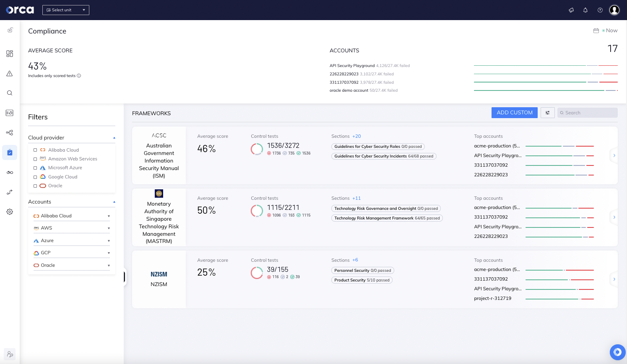Click the ADD CUSTOM button
This screenshot has height=364, width=627.
(x=514, y=112)
